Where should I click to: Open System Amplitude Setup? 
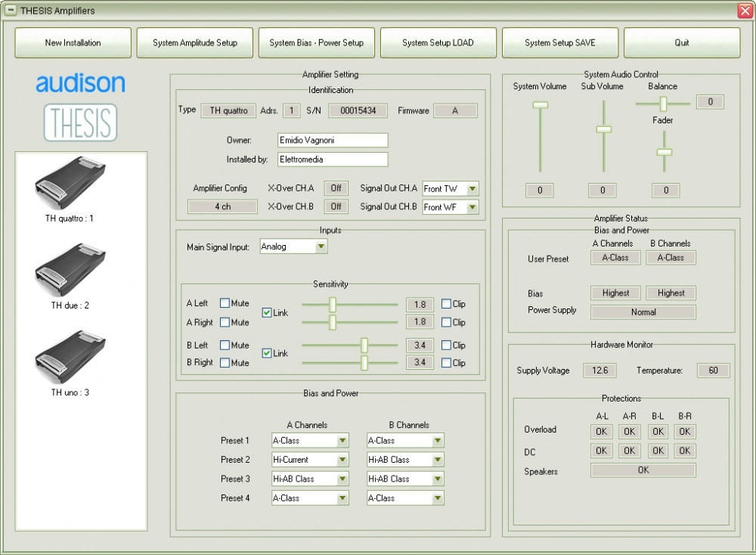[195, 43]
